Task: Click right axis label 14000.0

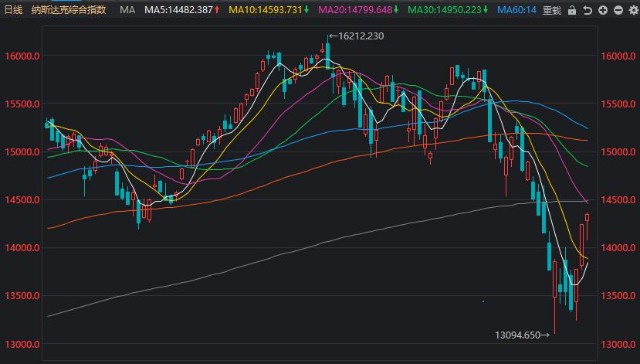Action: tap(618, 248)
